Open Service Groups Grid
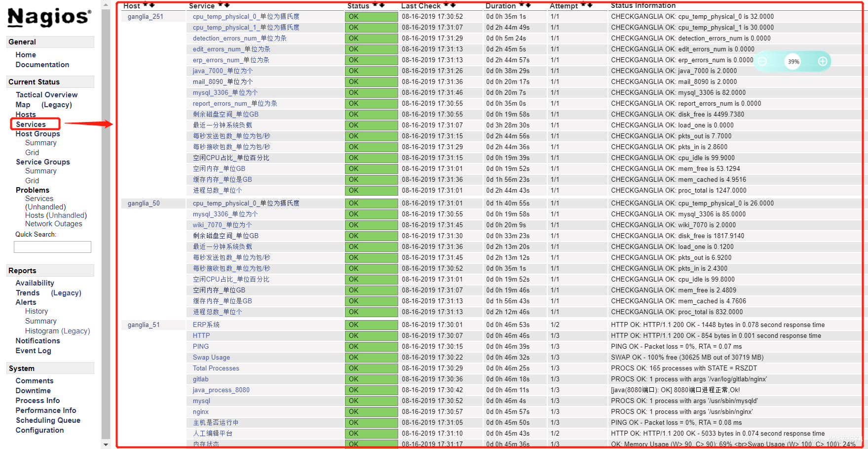The height and width of the screenshot is (449, 868). coord(32,181)
